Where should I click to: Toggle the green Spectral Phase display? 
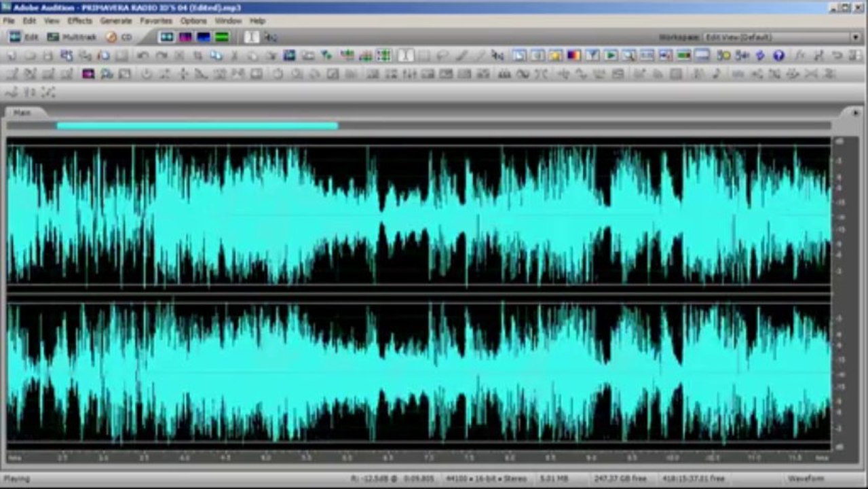point(222,37)
